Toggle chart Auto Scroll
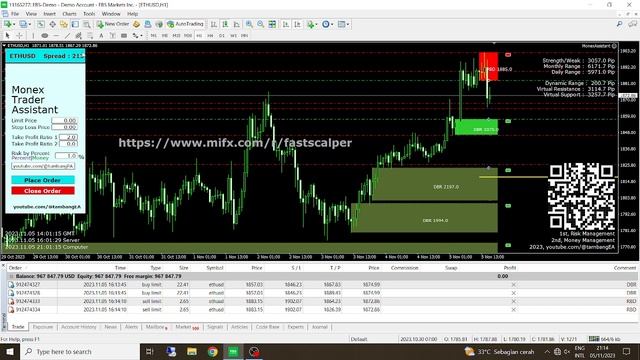The height and width of the screenshot is (360, 640). pos(286,24)
